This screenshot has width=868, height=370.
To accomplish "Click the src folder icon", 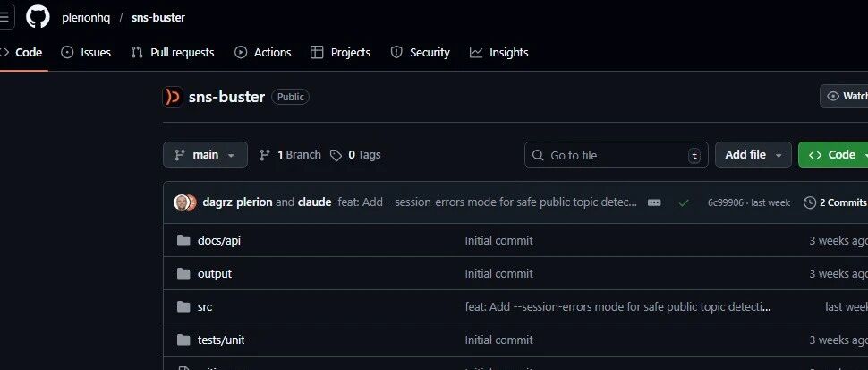I will [183, 307].
